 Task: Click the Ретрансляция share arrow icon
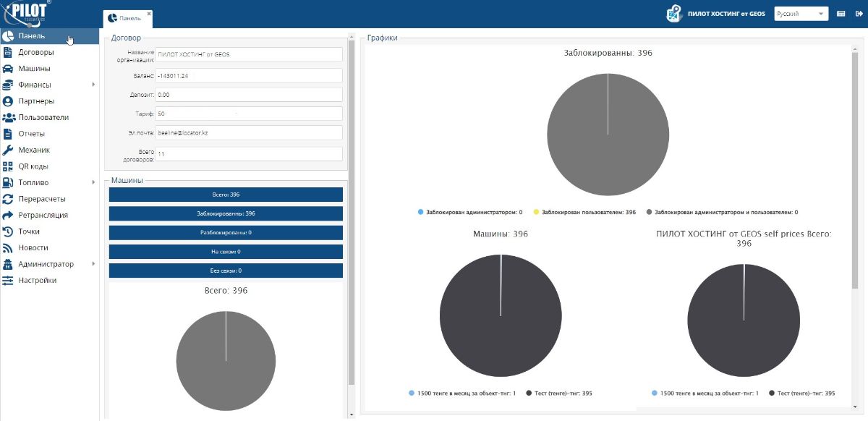[8, 215]
